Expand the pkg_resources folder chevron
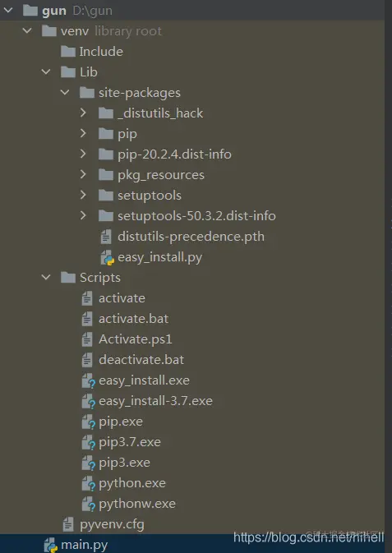 [83, 174]
